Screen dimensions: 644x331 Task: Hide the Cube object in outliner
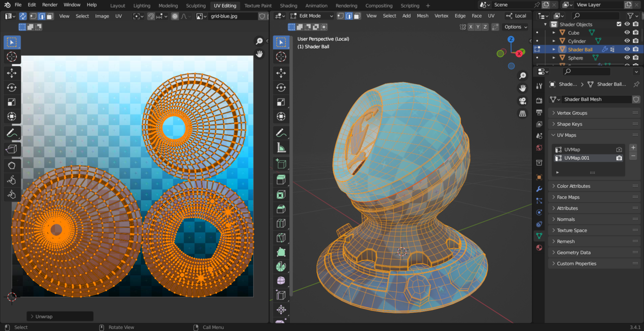click(627, 33)
